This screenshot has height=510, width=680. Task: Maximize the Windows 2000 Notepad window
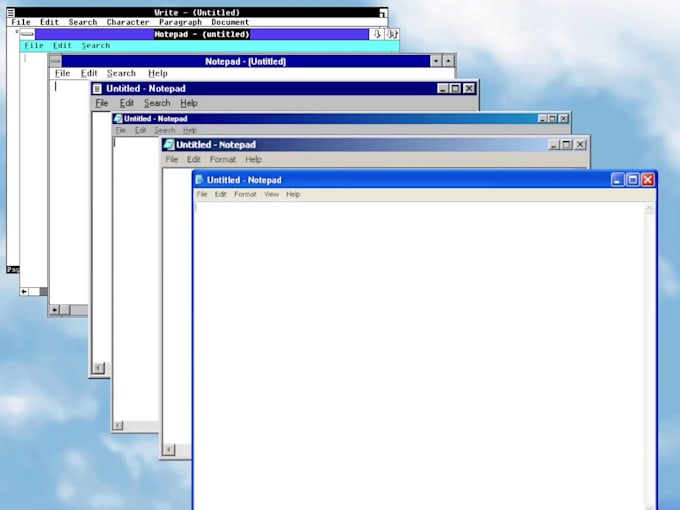click(566, 145)
